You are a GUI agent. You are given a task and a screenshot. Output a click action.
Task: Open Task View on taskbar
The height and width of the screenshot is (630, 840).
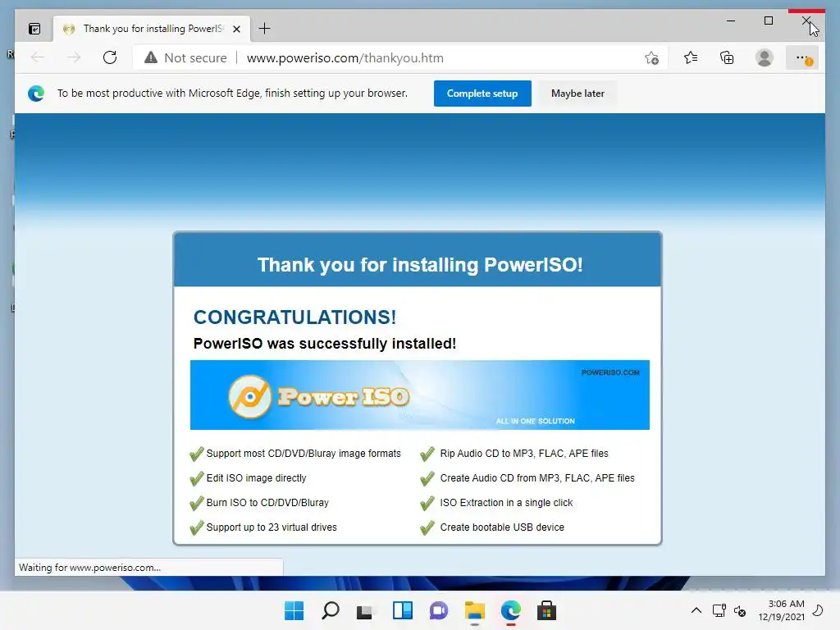365,610
